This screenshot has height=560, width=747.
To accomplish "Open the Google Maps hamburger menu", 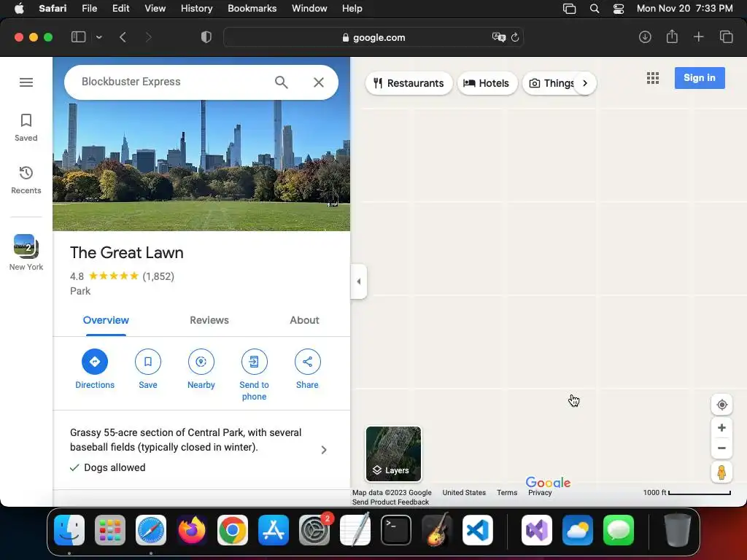I will pos(26,82).
